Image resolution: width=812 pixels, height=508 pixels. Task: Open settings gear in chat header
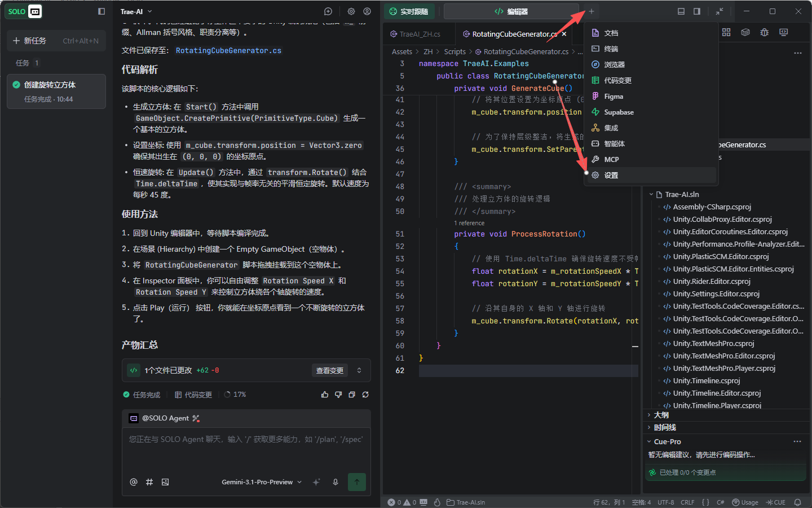351,11
